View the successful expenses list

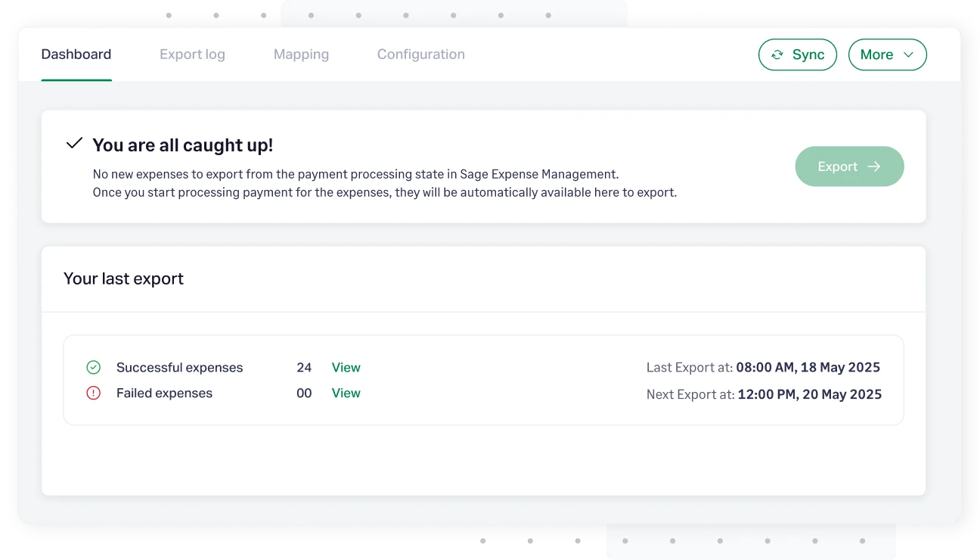(346, 367)
